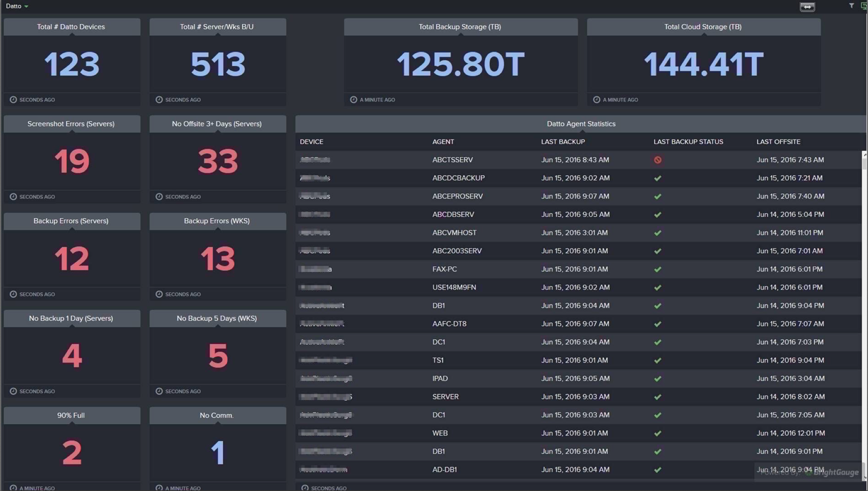Select last backup time Jun 15, 2016 3:01 AM

(x=574, y=233)
